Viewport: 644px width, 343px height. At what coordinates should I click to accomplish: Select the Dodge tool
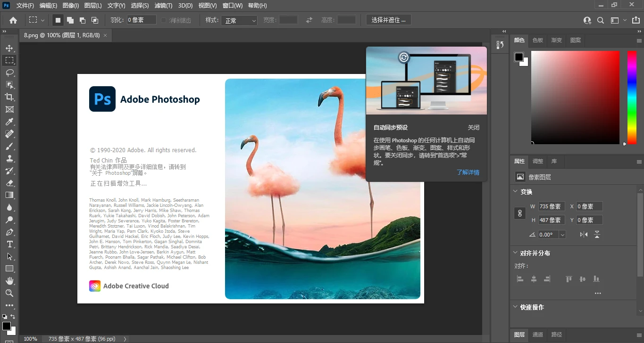(9, 220)
